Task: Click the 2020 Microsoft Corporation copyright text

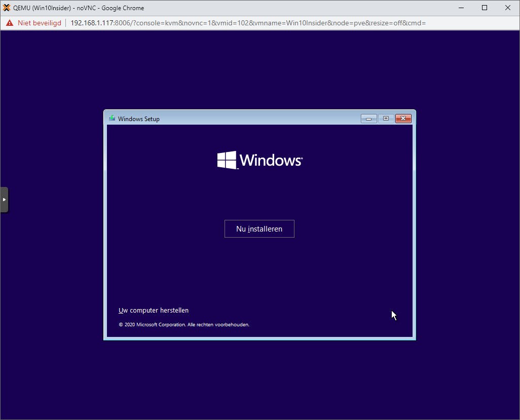Action: (x=184, y=325)
